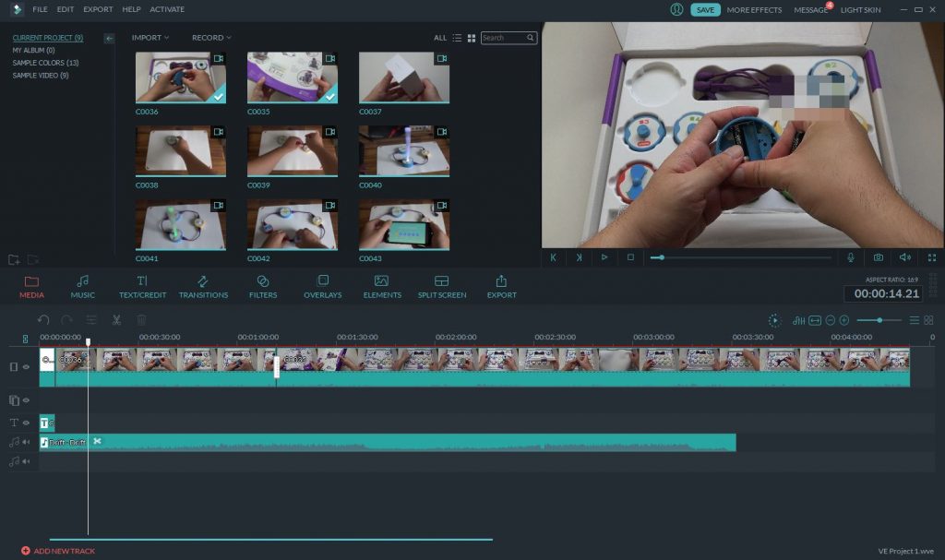
Task: Click the Redo icon on timeline toolbar
Action: [66, 319]
